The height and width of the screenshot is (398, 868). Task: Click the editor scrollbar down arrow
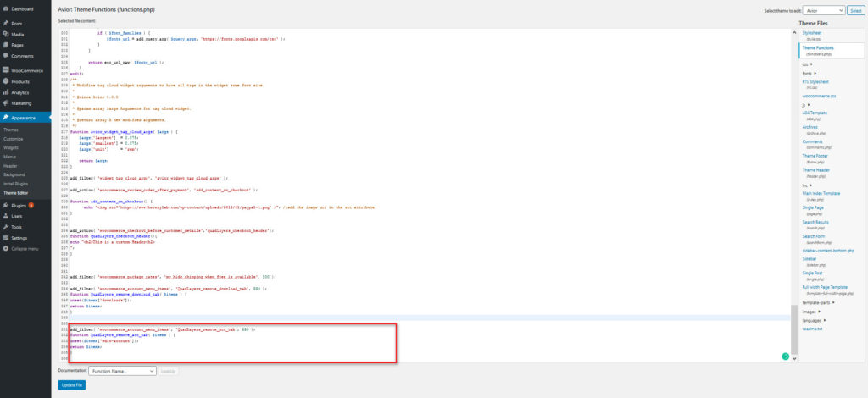[793, 358]
